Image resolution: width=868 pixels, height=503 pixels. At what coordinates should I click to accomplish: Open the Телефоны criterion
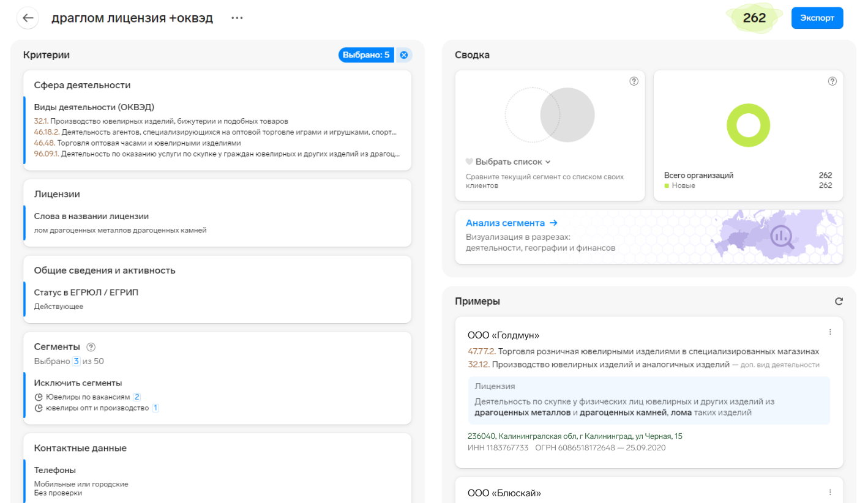pyautogui.click(x=55, y=471)
